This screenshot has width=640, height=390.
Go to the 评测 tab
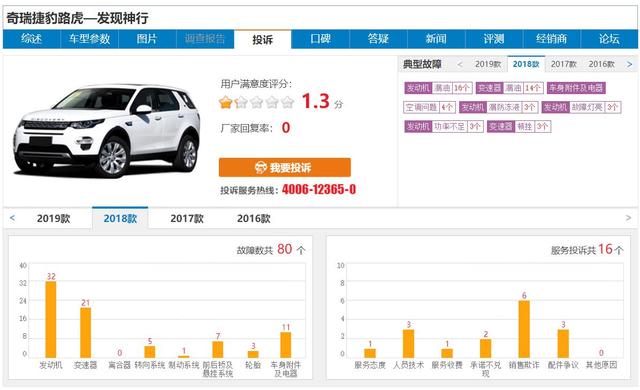(x=494, y=39)
